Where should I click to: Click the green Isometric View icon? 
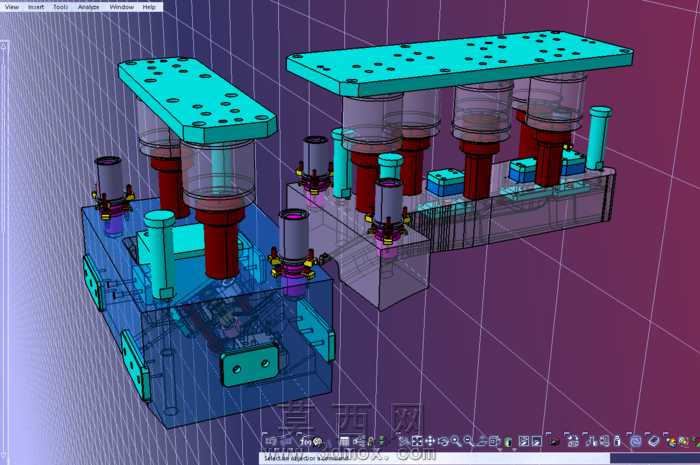pyautogui.click(x=507, y=441)
